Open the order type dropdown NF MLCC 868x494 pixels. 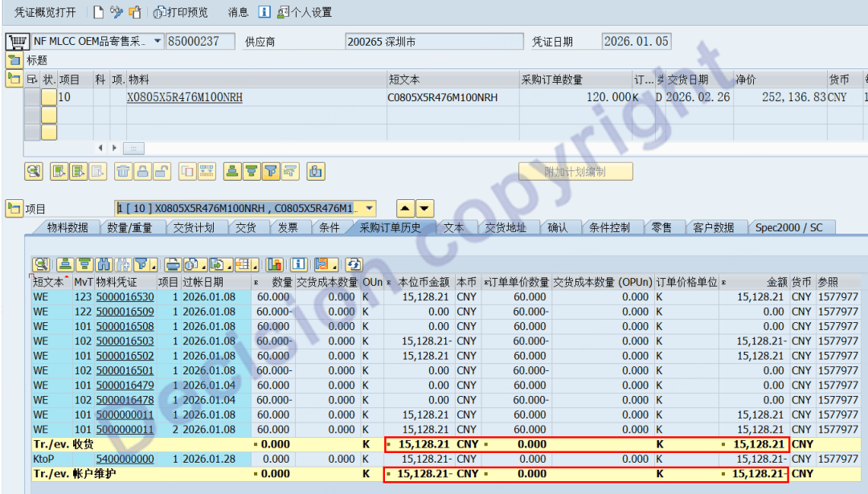156,41
